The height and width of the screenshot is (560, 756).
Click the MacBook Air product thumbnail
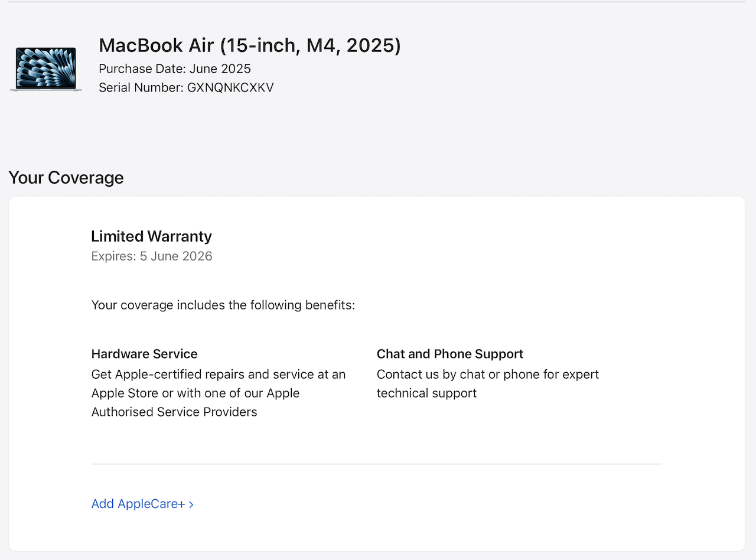click(x=46, y=69)
